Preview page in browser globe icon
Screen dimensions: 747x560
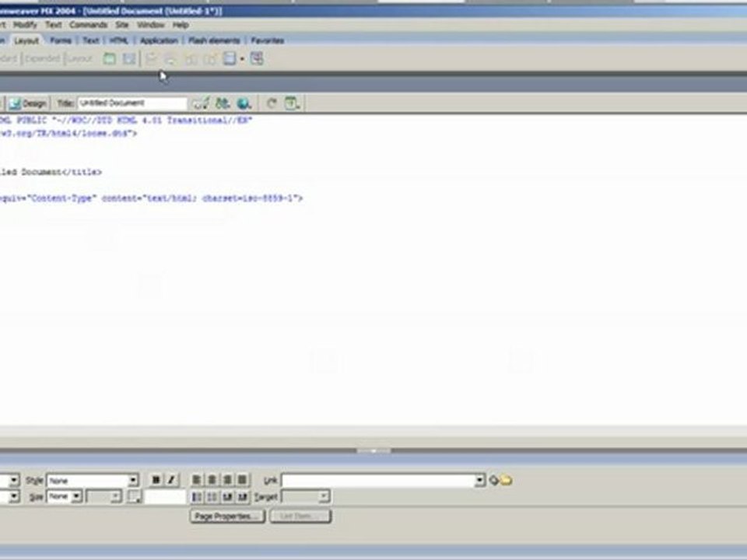pos(244,103)
